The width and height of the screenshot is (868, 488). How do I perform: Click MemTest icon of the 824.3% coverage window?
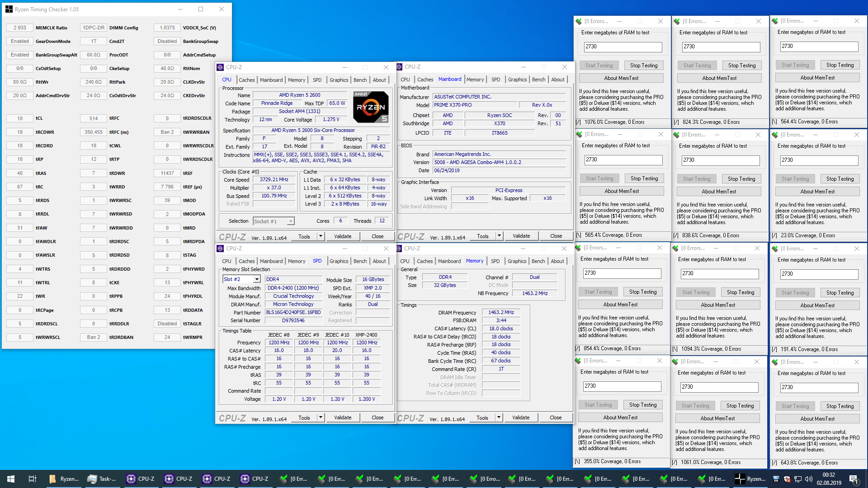point(677,21)
